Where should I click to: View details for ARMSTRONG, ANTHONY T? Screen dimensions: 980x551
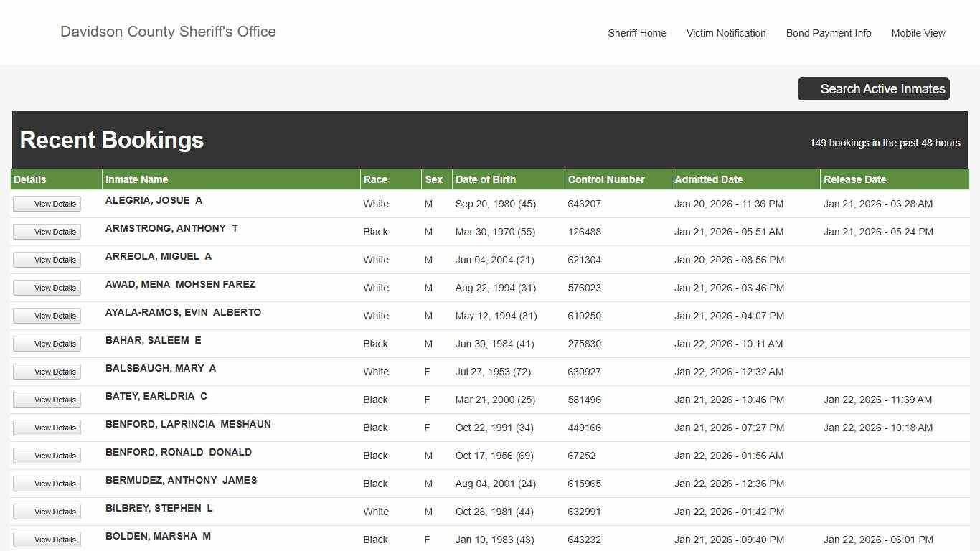point(47,232)
